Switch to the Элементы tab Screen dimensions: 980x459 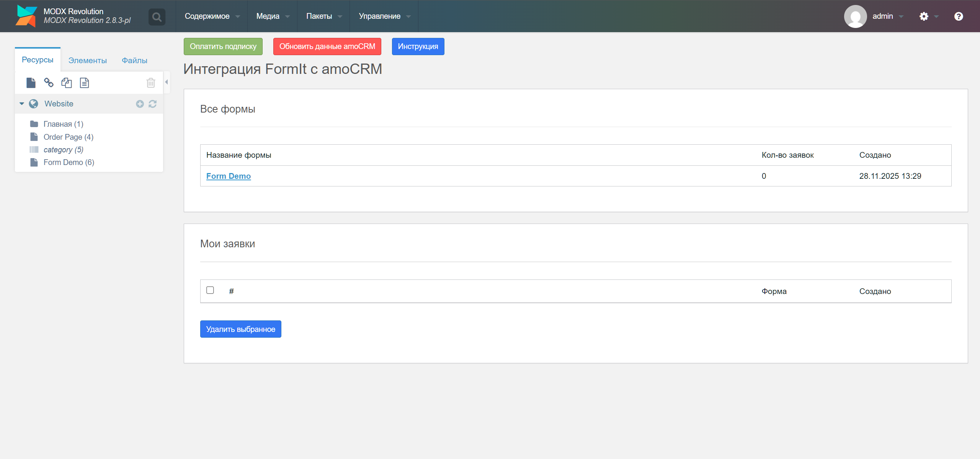tap(88, 60)
